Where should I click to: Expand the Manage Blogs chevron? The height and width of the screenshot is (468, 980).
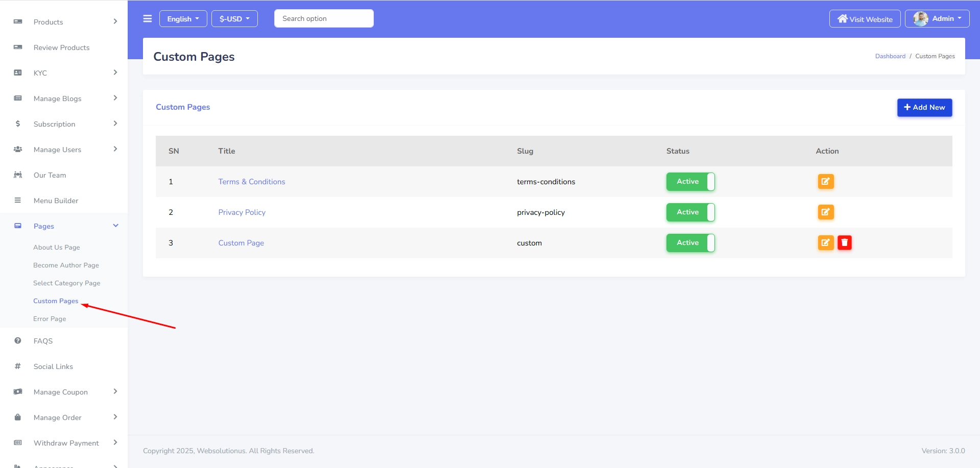point(115,98)
